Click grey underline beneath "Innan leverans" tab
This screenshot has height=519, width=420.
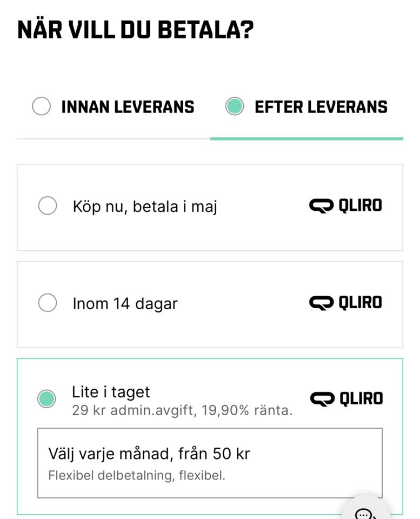click(114, 139)
